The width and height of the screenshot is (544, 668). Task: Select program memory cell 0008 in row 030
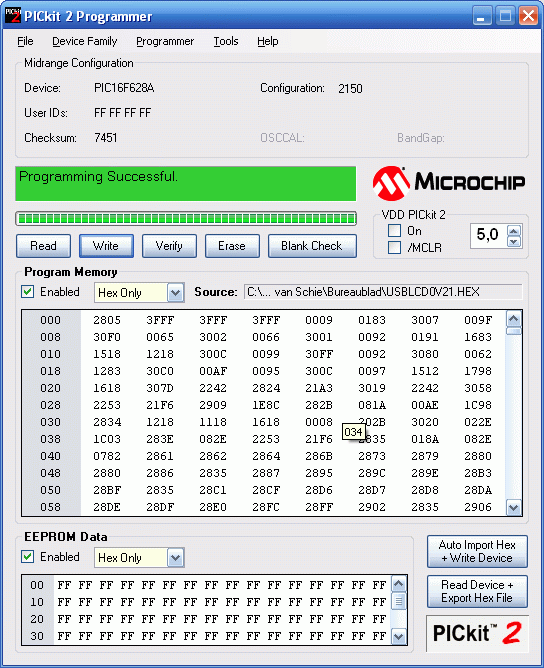(x=319, y=422)
